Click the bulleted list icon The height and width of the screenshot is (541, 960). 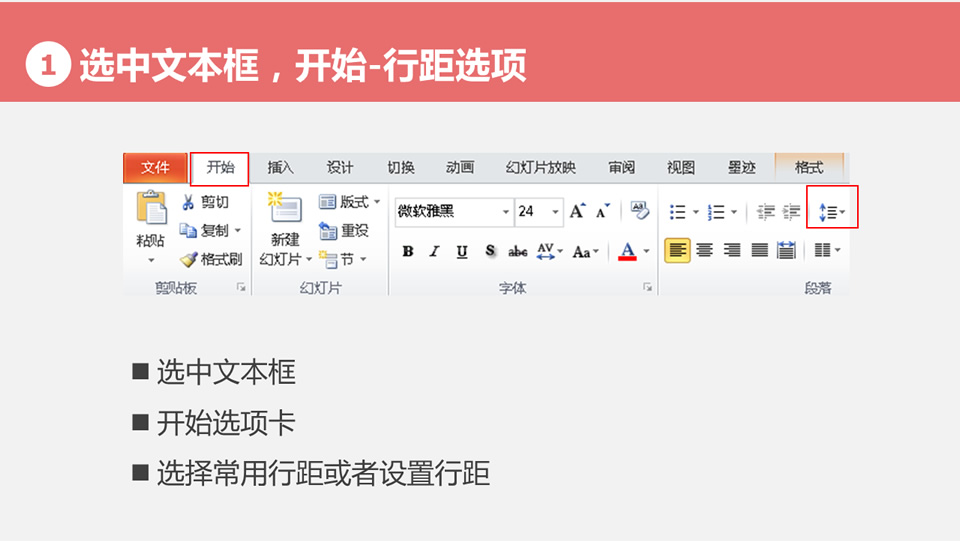pos(678,212)
